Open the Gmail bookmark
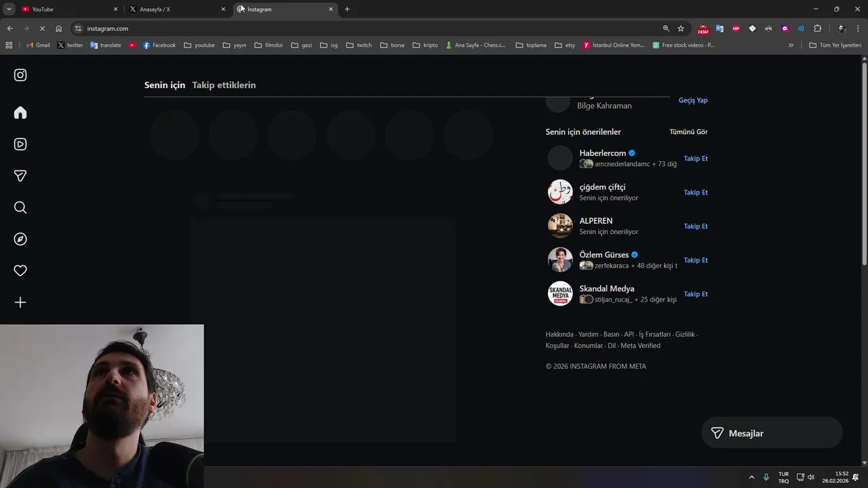Viewport: 868px width, 488px height. click(38, 45)
